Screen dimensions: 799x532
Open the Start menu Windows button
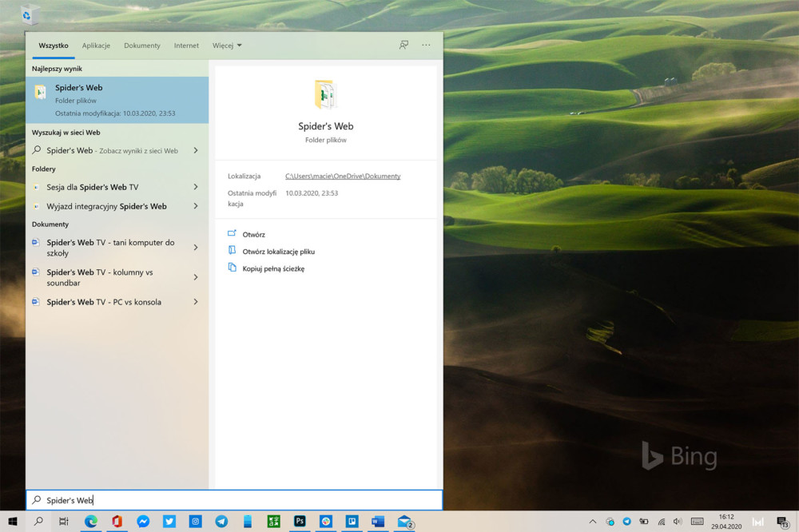pyautogui.click(x=13, y=522)
